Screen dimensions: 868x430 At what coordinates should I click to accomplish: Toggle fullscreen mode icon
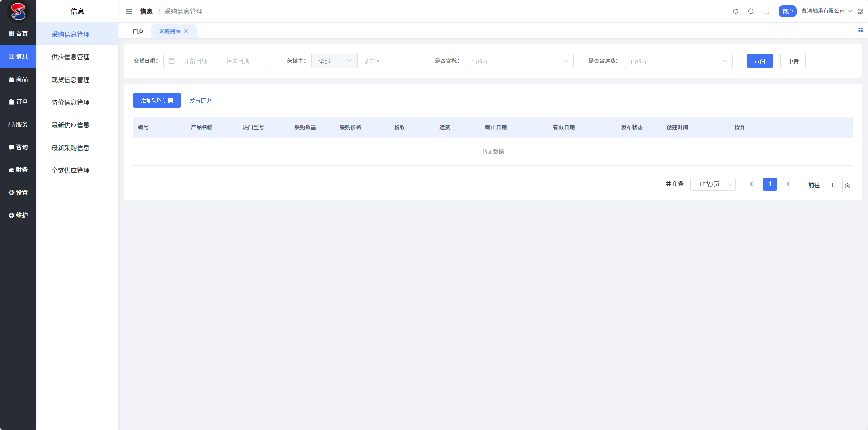tap(766, 11)
